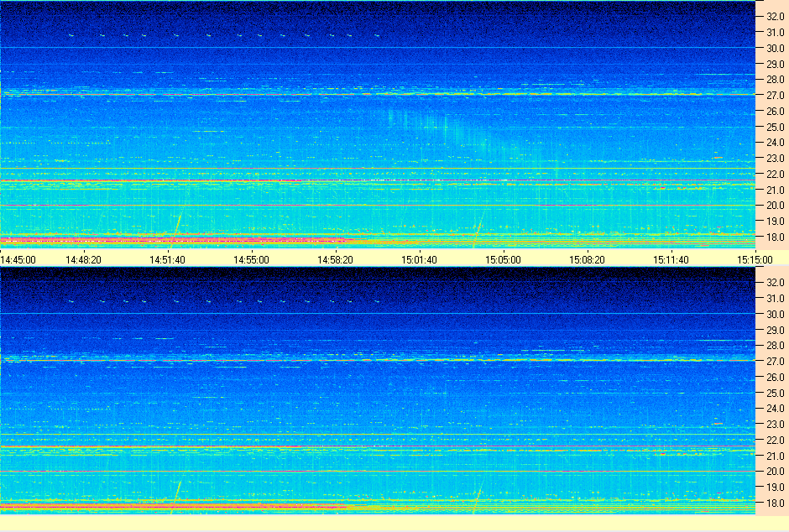This screenshot has height=532, width=789.
Task: Click the 14:58:20 time axis label
Action: pos(335,260)
